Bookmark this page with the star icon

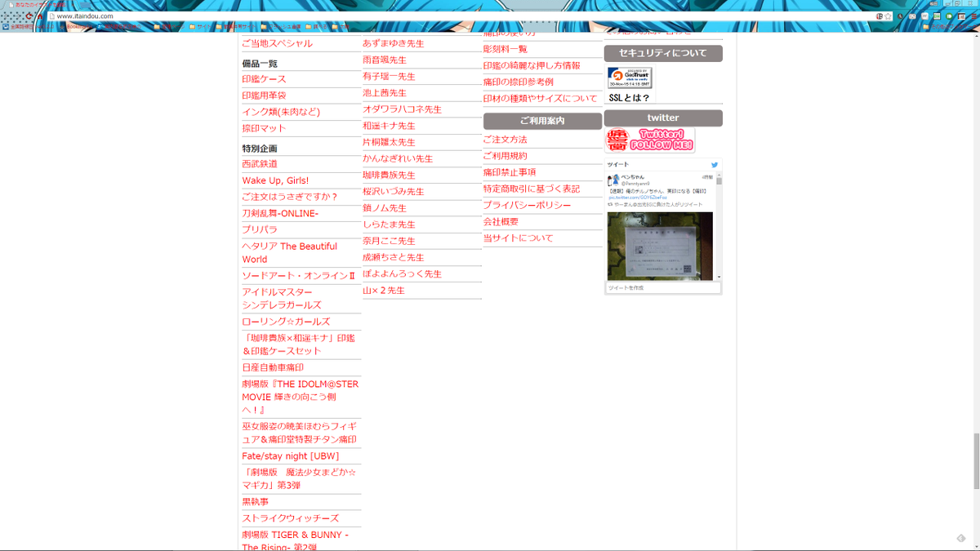point(888,16)
